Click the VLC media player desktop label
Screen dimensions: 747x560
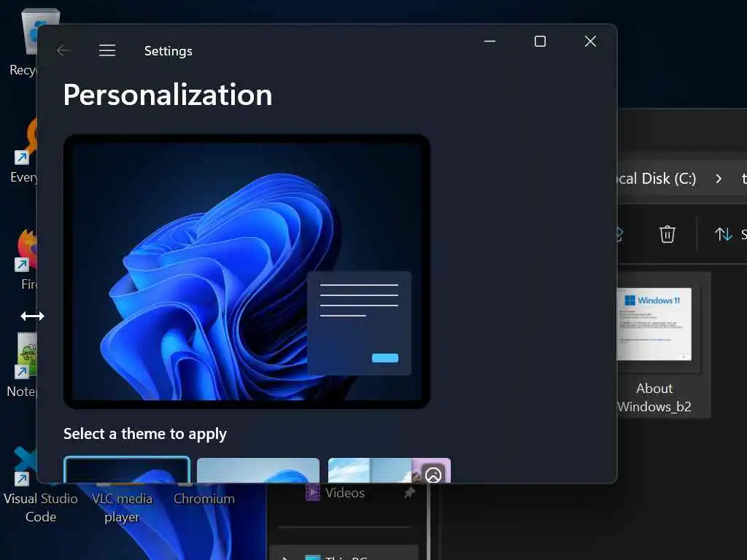(x=122, y=507)
